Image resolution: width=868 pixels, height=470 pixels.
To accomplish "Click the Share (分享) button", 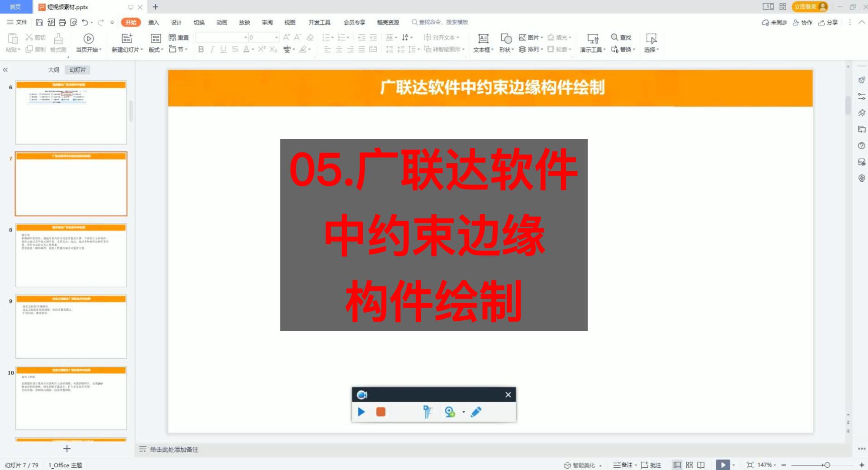I will 828,22.
